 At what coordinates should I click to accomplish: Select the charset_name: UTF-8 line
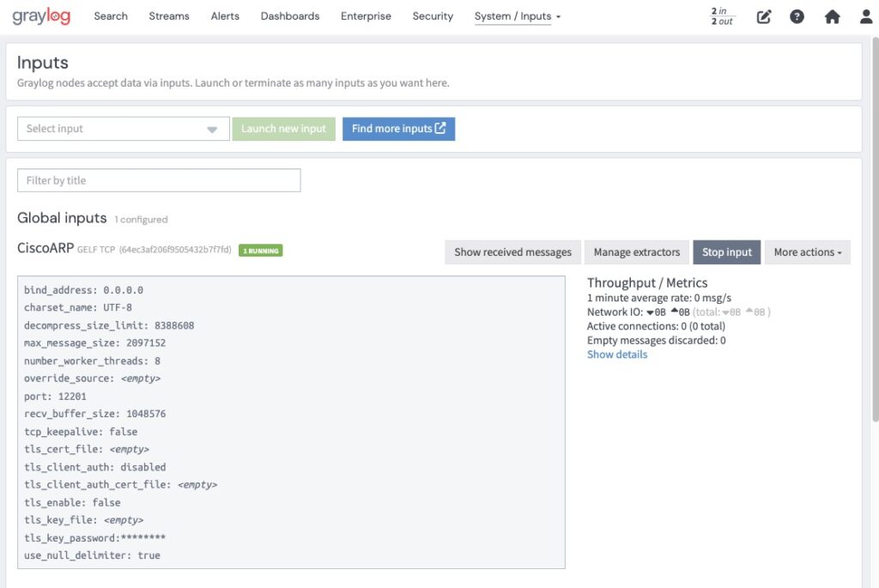coord(78,307)
